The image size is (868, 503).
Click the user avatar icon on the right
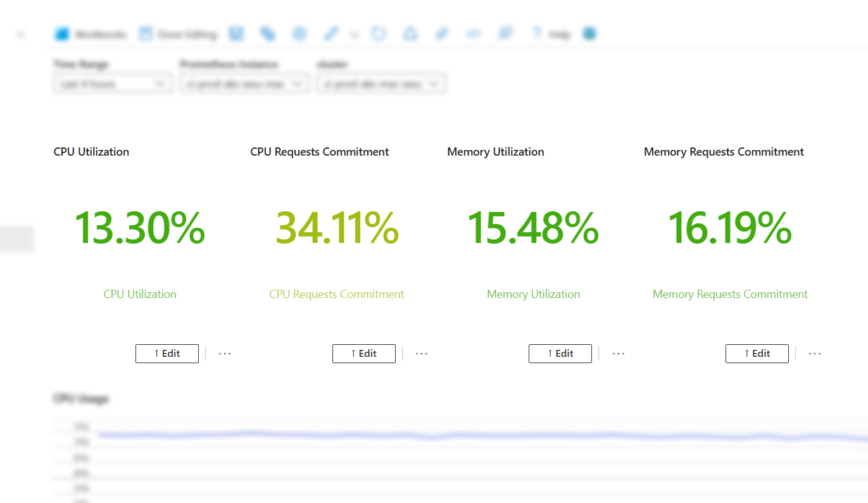pos(589,34)
